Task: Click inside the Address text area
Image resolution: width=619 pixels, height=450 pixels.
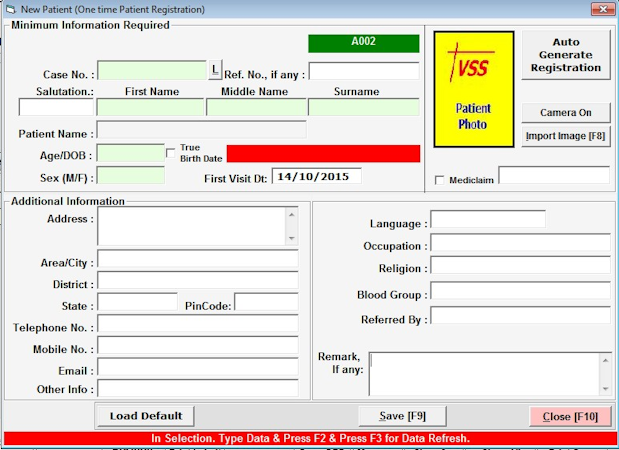Action: [x=192, y=226]
